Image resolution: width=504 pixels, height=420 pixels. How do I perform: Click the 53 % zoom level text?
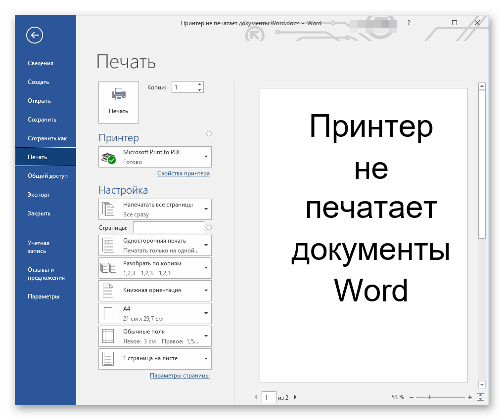pos(398,398)
